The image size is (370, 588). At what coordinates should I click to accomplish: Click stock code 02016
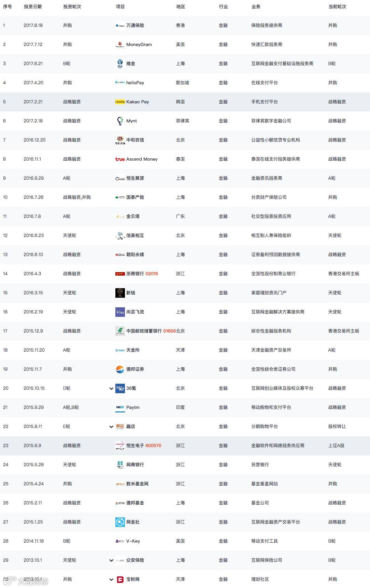point(152,274)
